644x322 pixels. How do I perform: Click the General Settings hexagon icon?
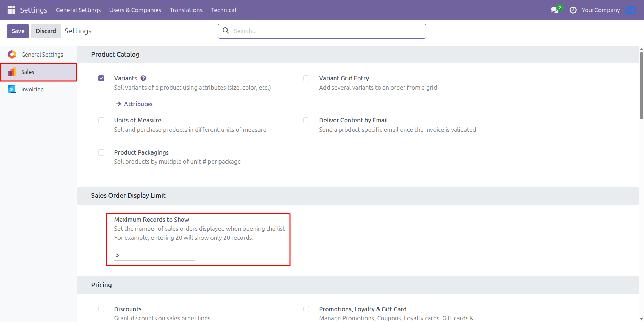[x=12, y=55]
